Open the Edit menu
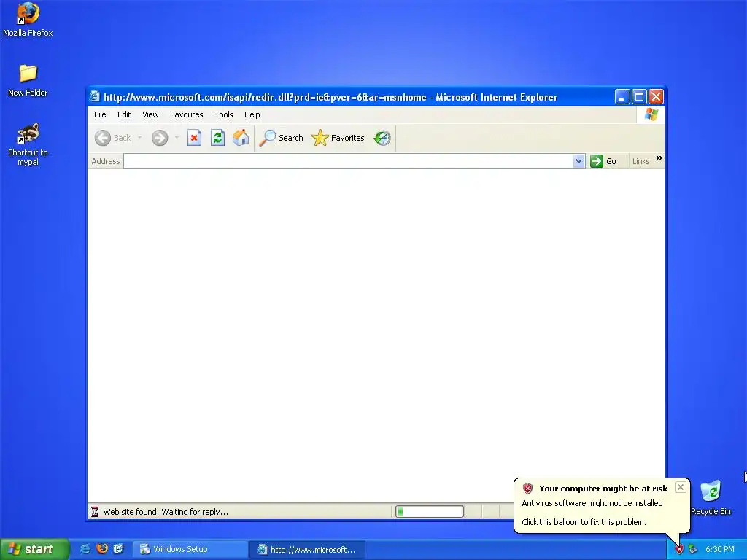Screen dimensions: 747x560 tap(124, 114)
